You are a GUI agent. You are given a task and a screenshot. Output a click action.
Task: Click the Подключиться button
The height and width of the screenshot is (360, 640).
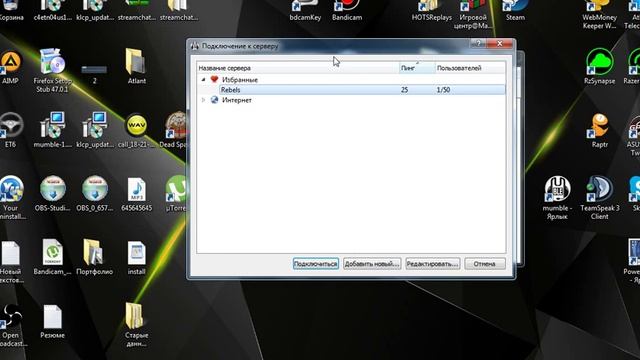pos(316,264)
